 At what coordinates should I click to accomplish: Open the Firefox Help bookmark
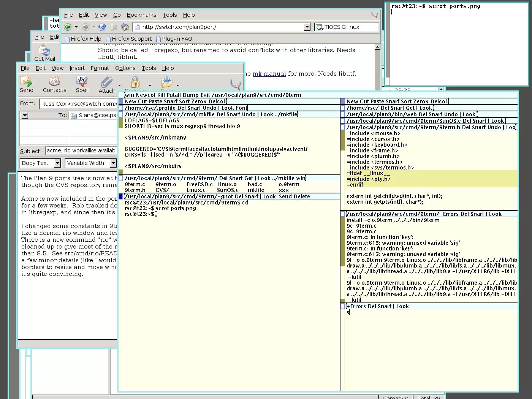point(83,39)
